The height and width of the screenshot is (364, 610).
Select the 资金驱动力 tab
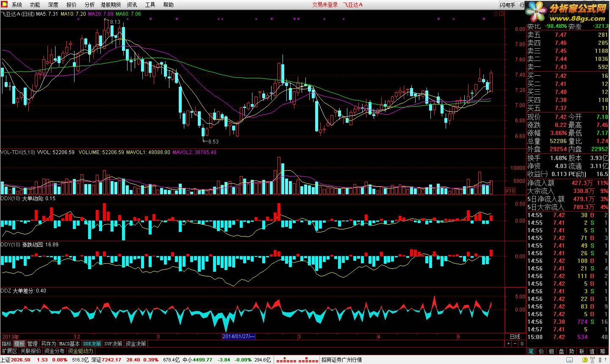(x=80, y=351)
